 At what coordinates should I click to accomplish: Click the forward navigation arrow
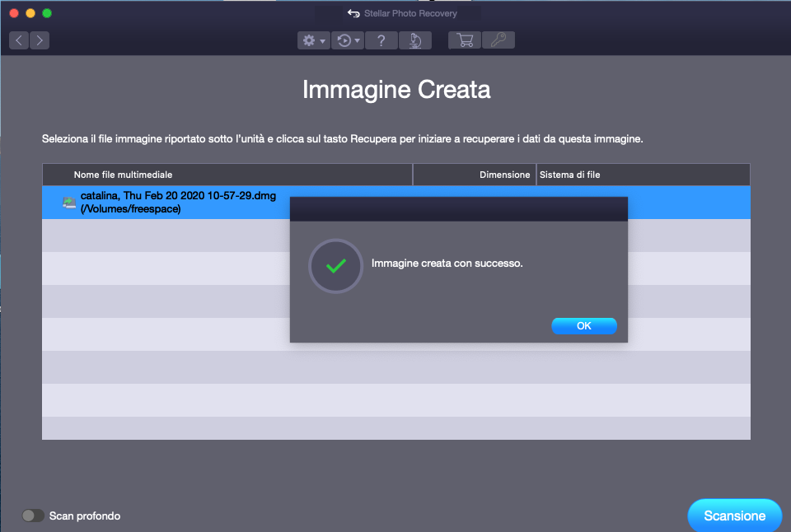click(39, 40)
